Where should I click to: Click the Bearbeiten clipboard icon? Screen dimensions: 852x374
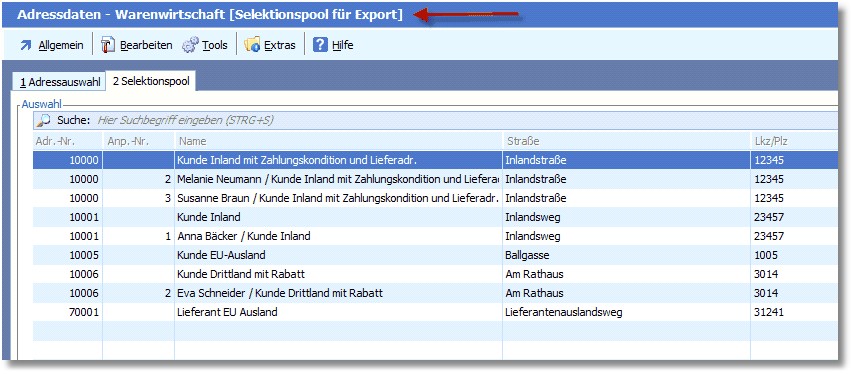(108, 45)
